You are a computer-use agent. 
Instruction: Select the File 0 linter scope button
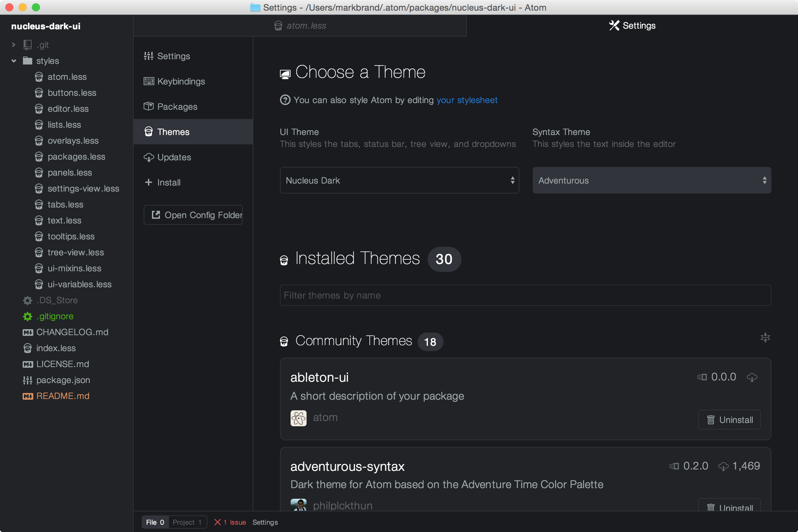click(x=155, y=522)
